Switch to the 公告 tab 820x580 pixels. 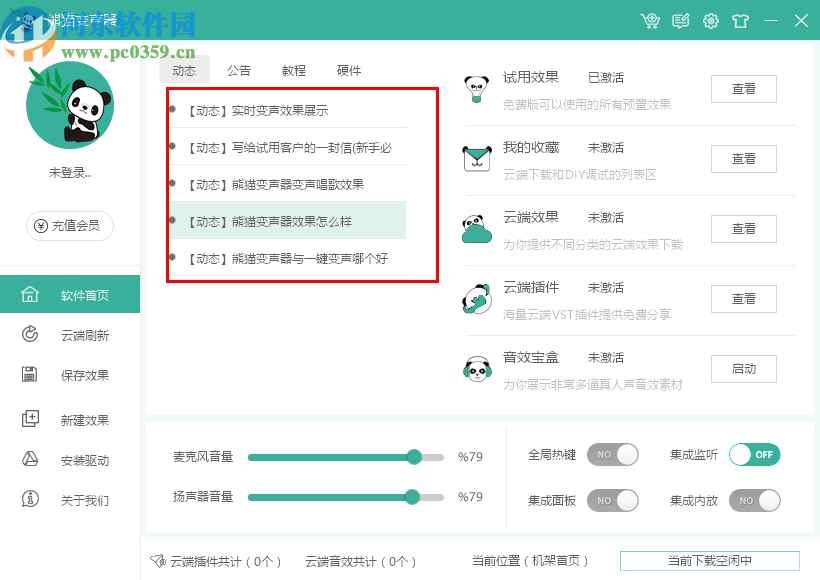(239, 71)
